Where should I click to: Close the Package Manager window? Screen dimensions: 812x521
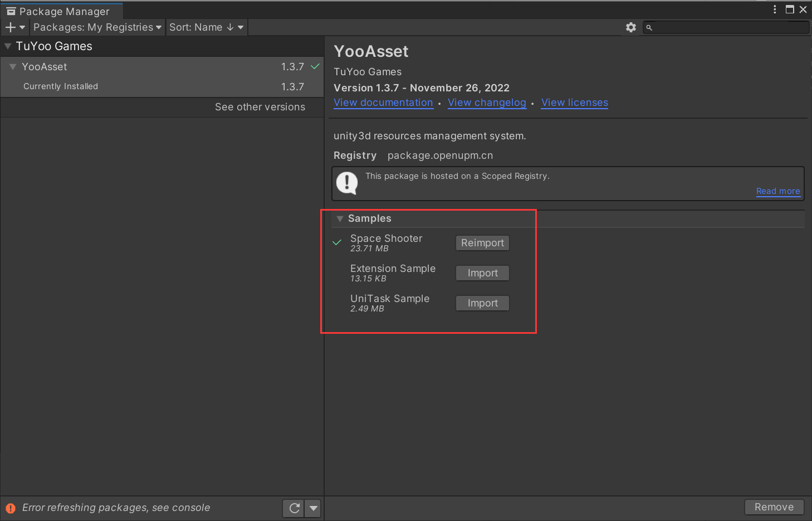coord(803,9)
